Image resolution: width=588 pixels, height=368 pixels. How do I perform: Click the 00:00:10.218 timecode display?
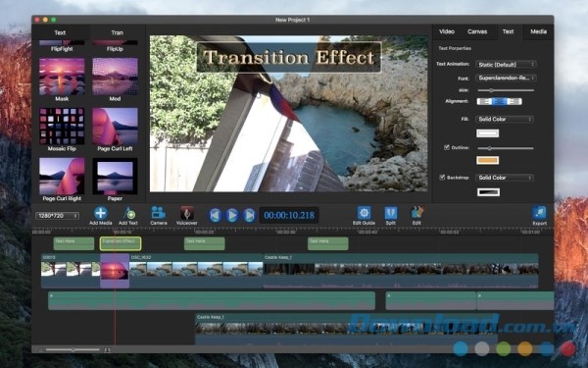(x=289, y=215)
